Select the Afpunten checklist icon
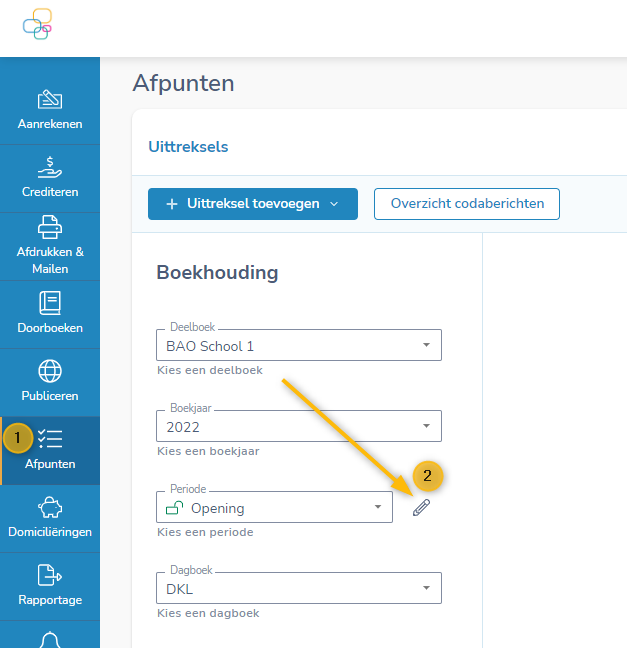The width and height of the screenshot is (627, 648). (x=50, y=438)
